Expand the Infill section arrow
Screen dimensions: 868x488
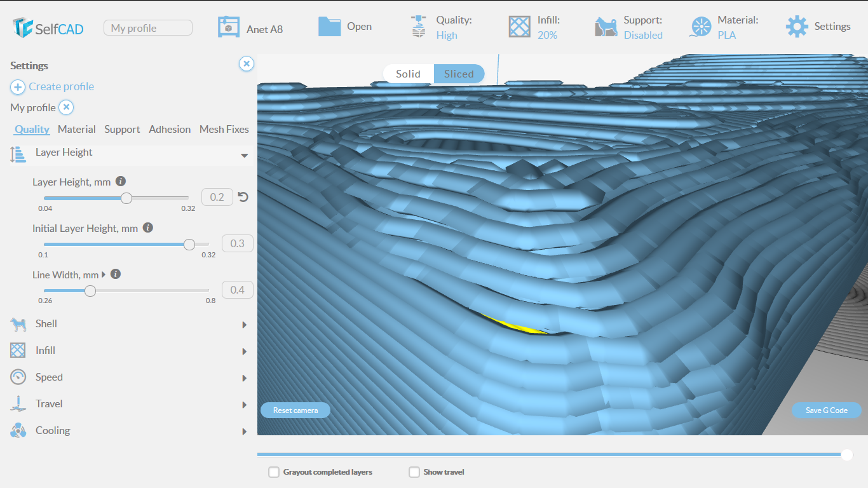[245, 351]
